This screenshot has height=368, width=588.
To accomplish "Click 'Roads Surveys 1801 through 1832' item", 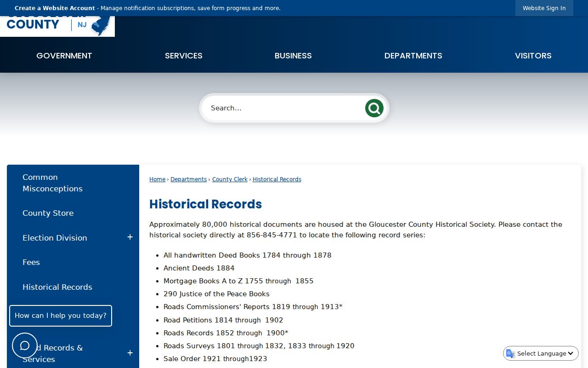I will point(259,346).
